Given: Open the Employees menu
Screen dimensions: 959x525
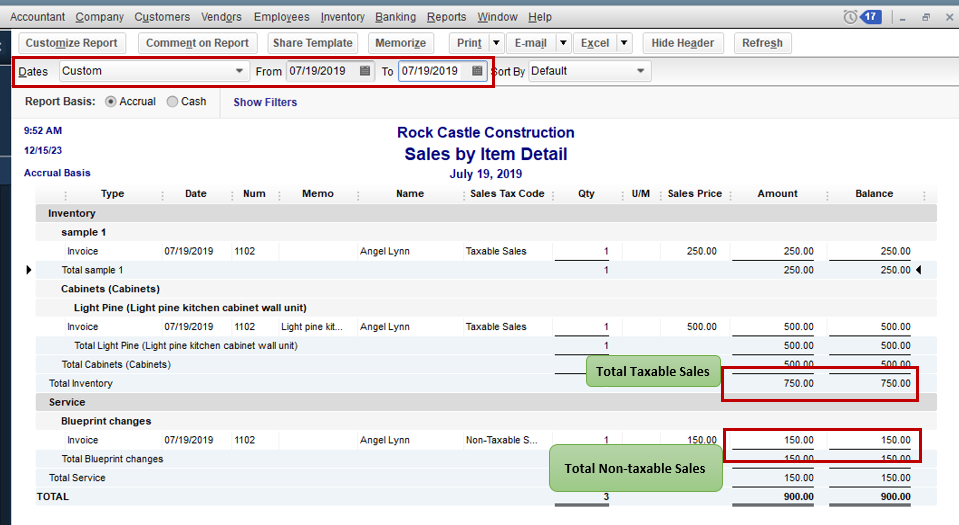Looking at the screenshot, I should (281, 17).
